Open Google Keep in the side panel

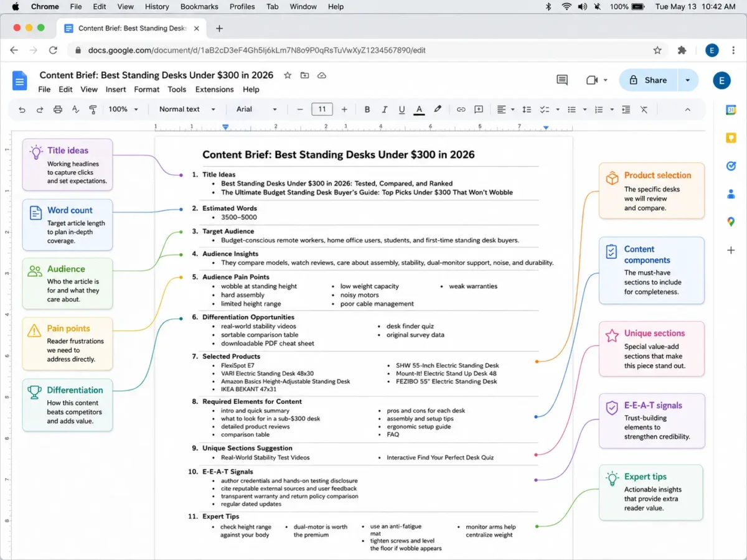(x=731, y=138)
